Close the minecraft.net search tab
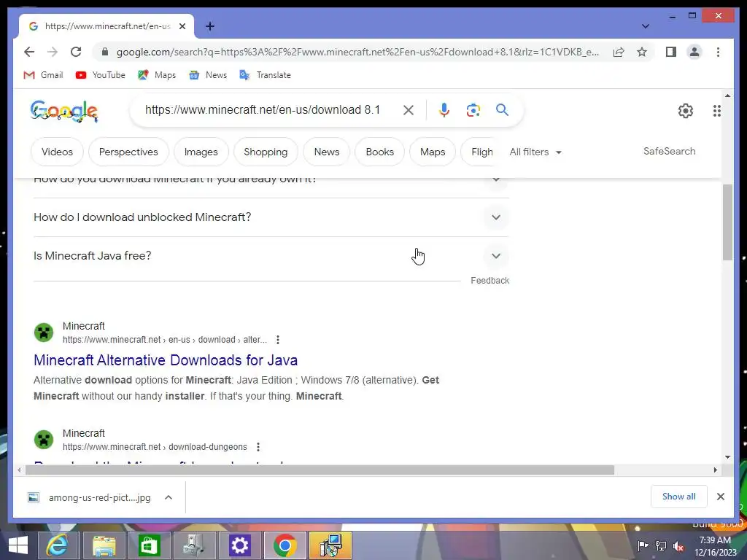747x560 pixels. click(x=182, y=26)
